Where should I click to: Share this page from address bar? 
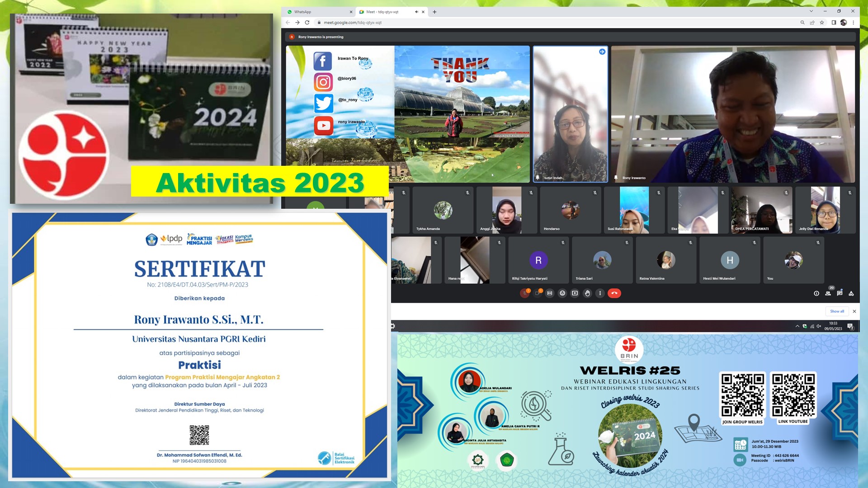tap(812, 23)
